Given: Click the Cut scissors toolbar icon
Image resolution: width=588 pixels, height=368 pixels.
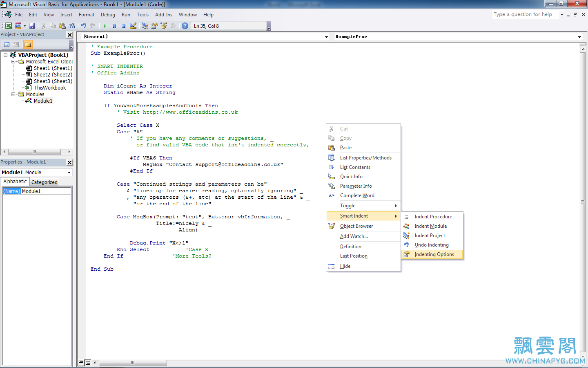Looking at the screenshot, I should click(x=44, y=26).
